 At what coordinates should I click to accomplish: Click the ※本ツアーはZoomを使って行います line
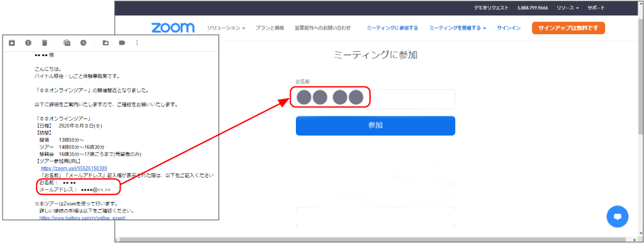pyautogui.click(x=77, y=204)
